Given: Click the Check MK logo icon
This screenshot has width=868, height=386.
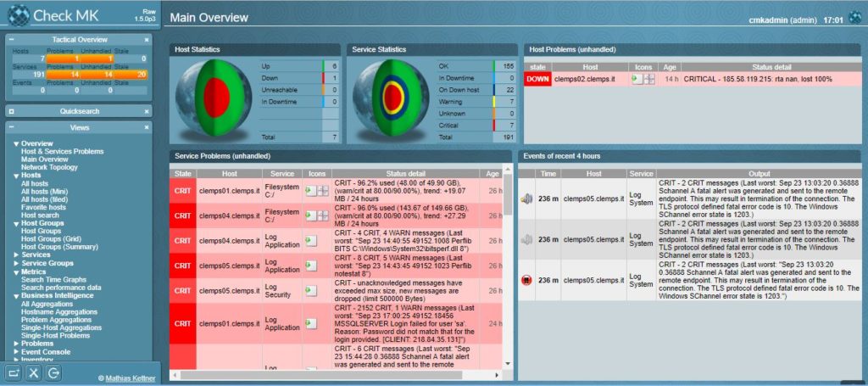Looking at the screenshot, I should click(19, 15).
